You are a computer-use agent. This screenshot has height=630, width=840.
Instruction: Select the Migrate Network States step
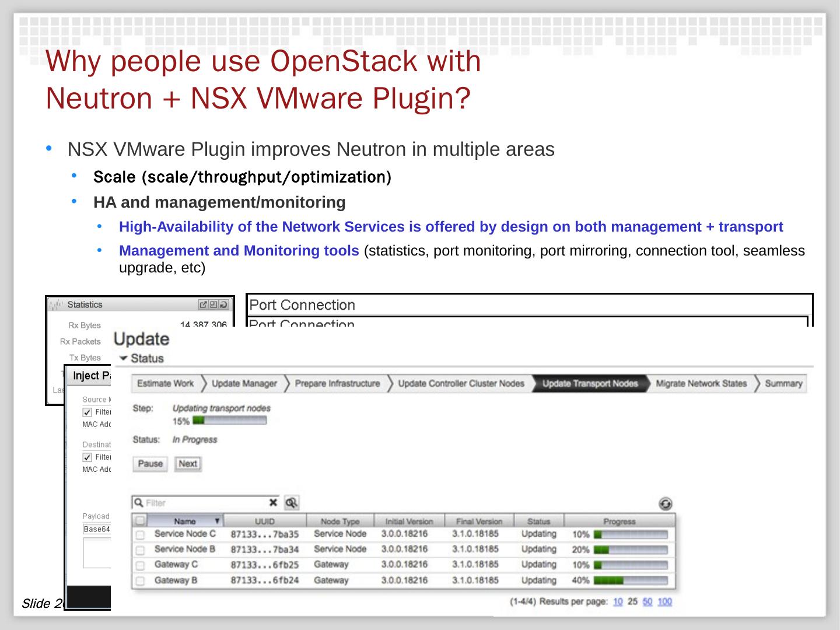[x=701, y=383]
